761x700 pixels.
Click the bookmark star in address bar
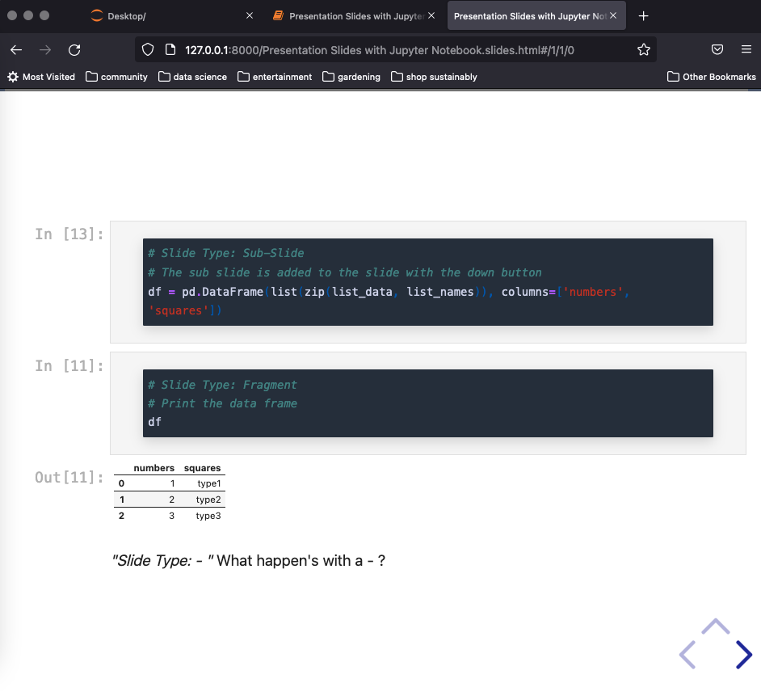tap(644, 50)
